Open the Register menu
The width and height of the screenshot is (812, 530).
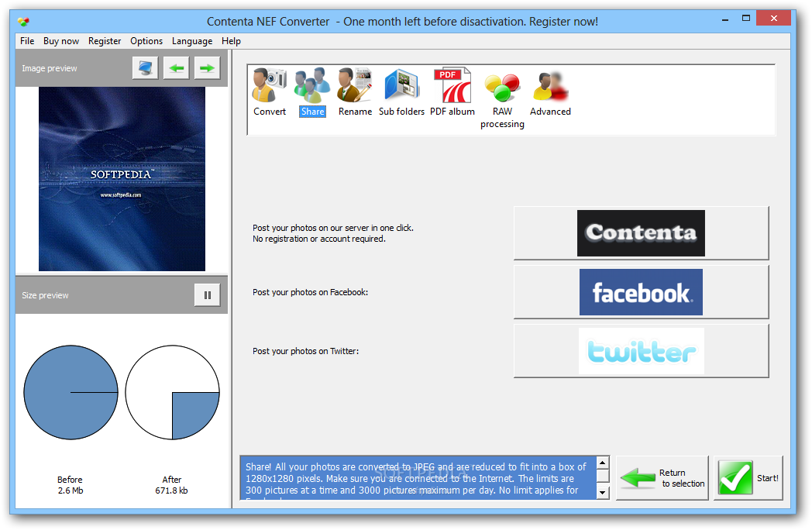pos(105,41)
